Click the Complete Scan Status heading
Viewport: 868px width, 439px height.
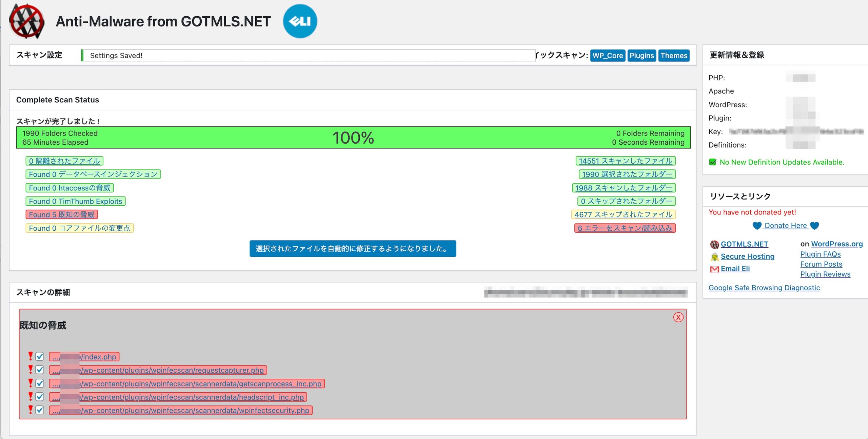(58, 100)
